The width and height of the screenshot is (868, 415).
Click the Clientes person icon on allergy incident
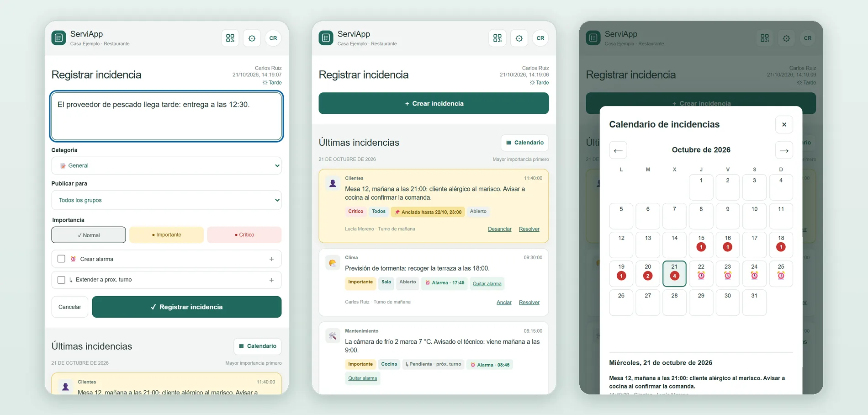[x=333, y=183]
